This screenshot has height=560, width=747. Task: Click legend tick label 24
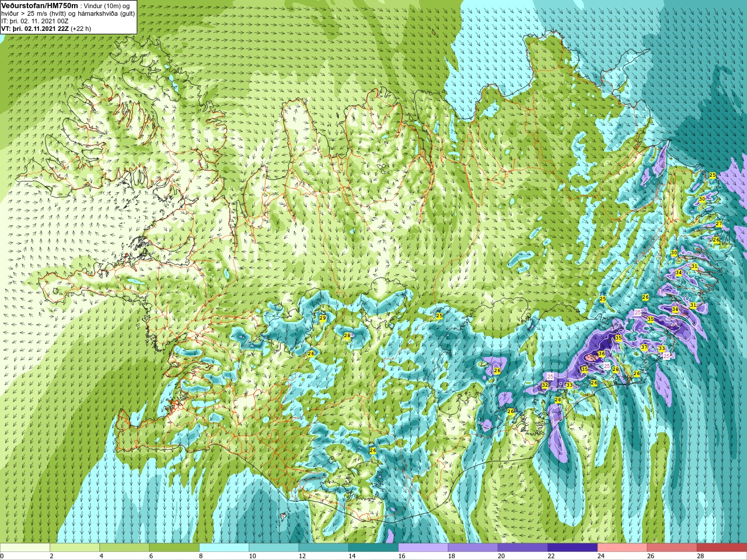(x=601, y=556)
